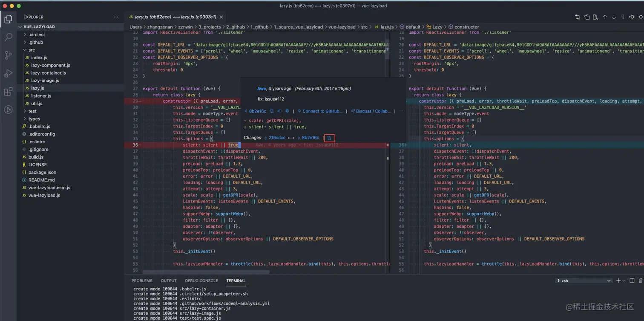644x321 pixels.
Task: Click author link Awe in hover popup
Action: (x=262, y=89)
